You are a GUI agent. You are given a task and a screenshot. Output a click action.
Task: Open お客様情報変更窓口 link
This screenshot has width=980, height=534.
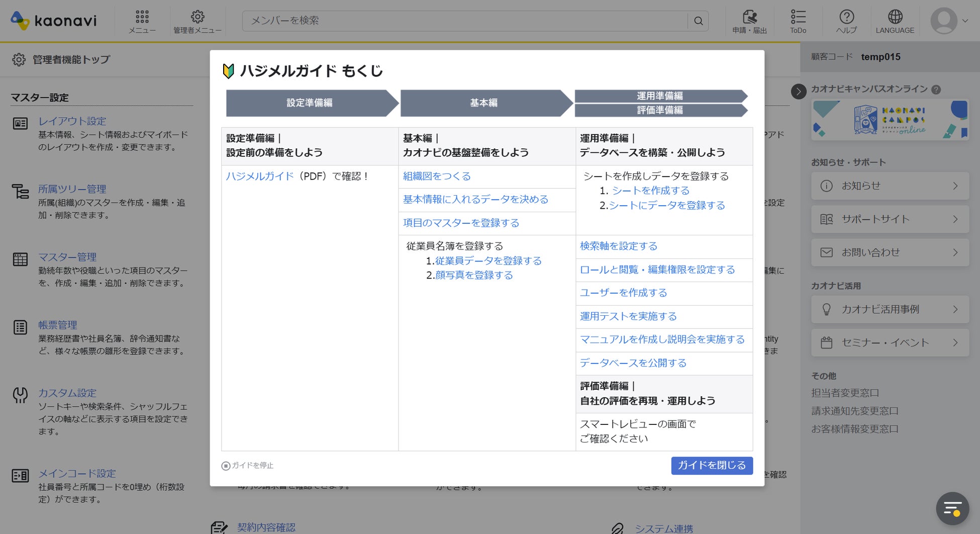(x=855, y=429)
